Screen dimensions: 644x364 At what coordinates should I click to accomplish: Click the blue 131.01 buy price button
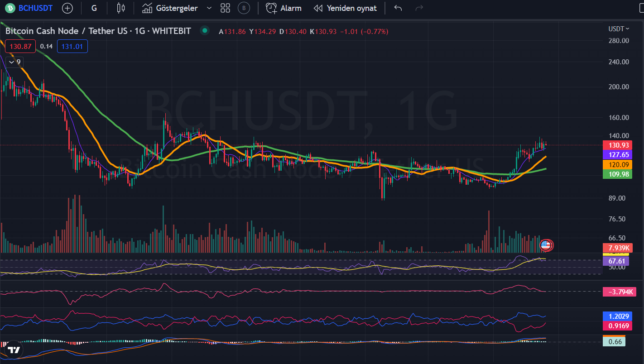point(72,46)
